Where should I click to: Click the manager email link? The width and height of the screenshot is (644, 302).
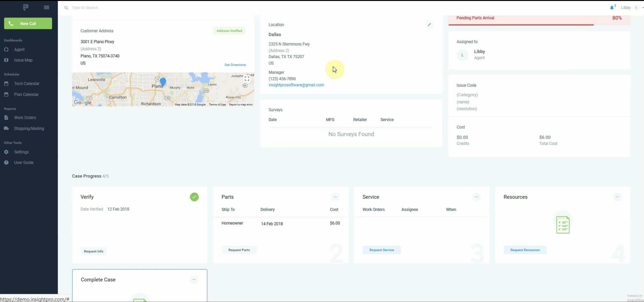pos(296,85)
